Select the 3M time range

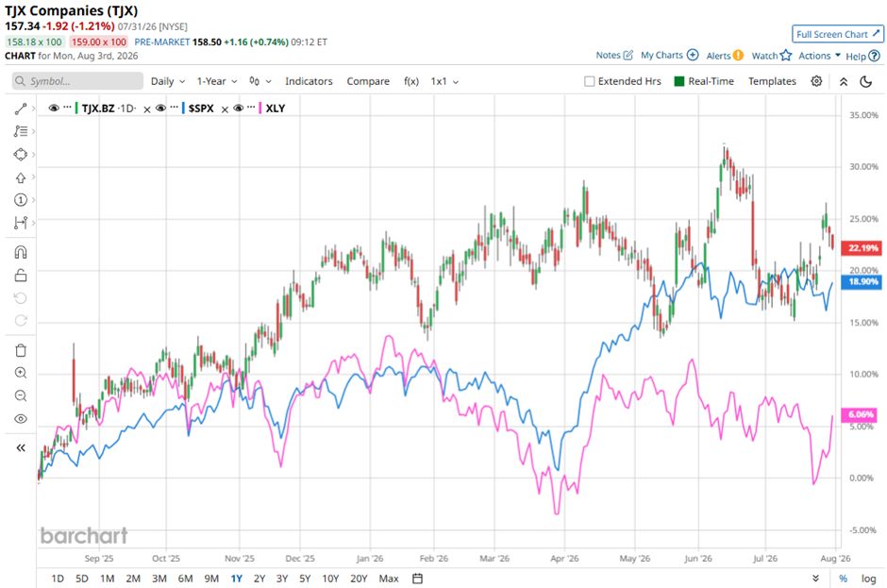point(159,579)
